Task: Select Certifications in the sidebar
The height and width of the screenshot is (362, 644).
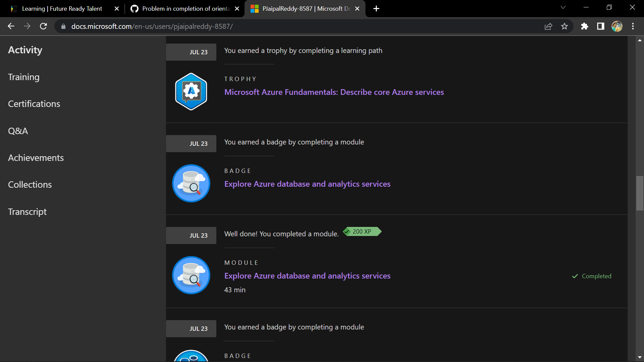Action: [34, 104]
